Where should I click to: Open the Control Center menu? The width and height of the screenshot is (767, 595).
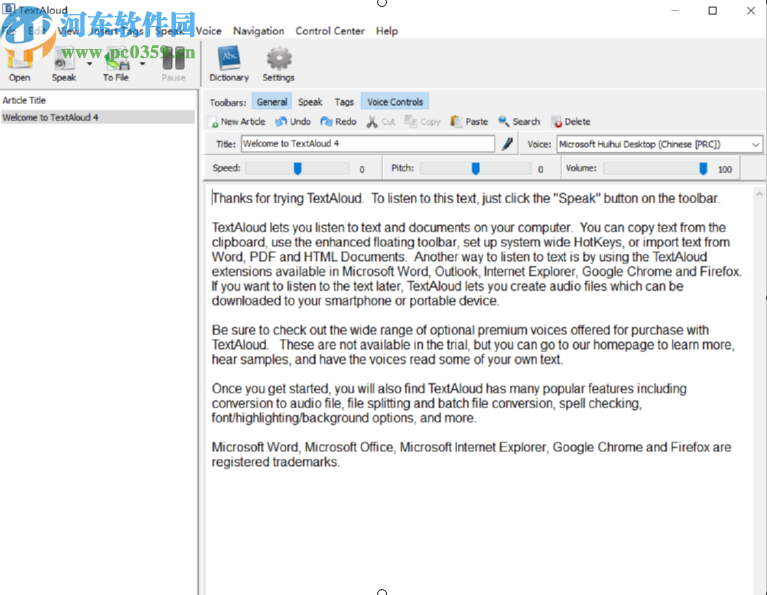click(x=330, y=31)
